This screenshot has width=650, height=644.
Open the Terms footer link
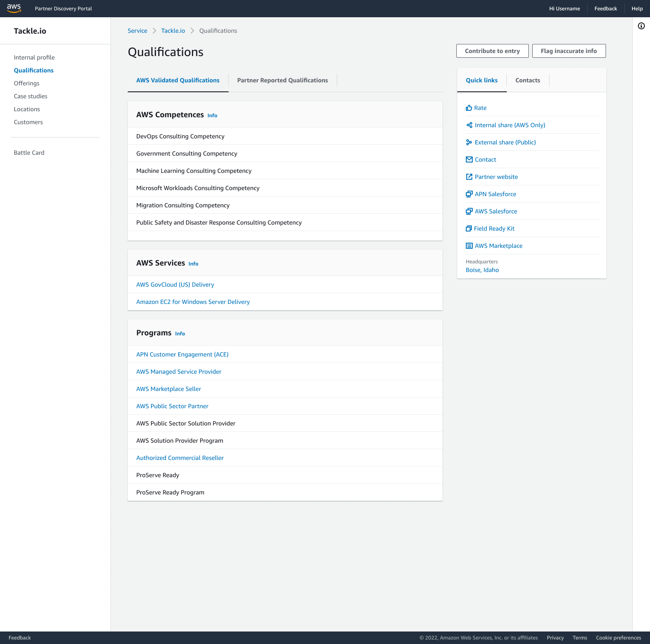coord(580,638)
